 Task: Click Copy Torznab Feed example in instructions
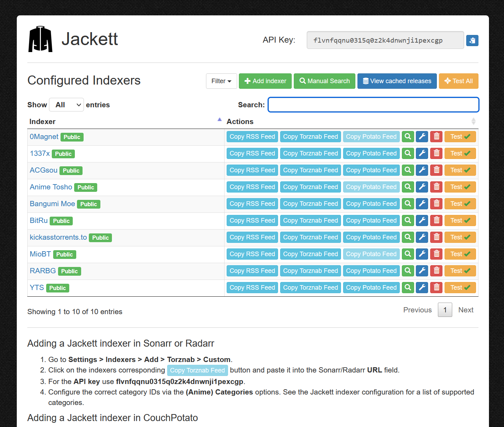198,370
